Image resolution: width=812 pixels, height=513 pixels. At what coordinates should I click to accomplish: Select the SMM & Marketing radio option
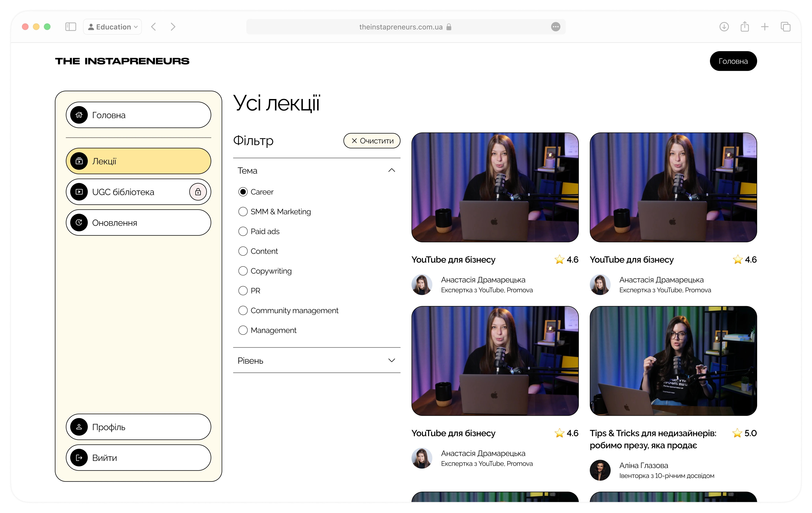(x=243, y=212)
